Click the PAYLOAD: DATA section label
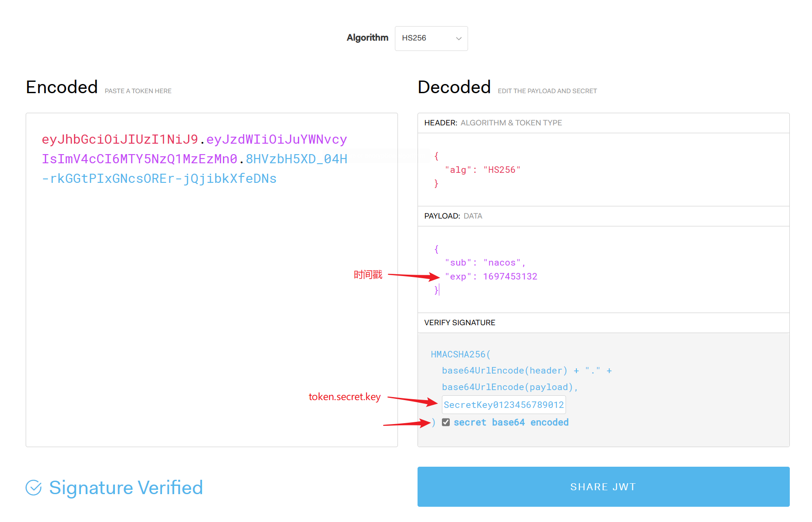Image resolution: width=812 pixels, height=522 pixels. click(x=453, y=216)
